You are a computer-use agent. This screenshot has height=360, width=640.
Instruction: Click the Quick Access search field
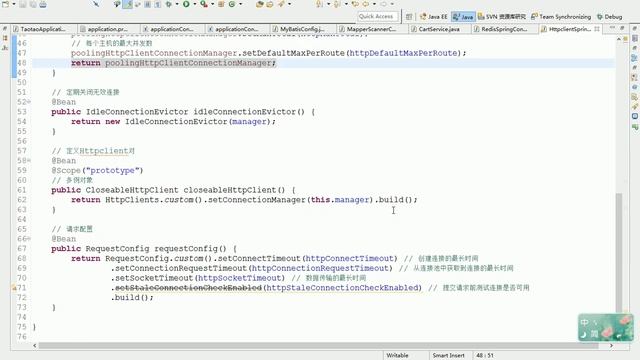378,16
